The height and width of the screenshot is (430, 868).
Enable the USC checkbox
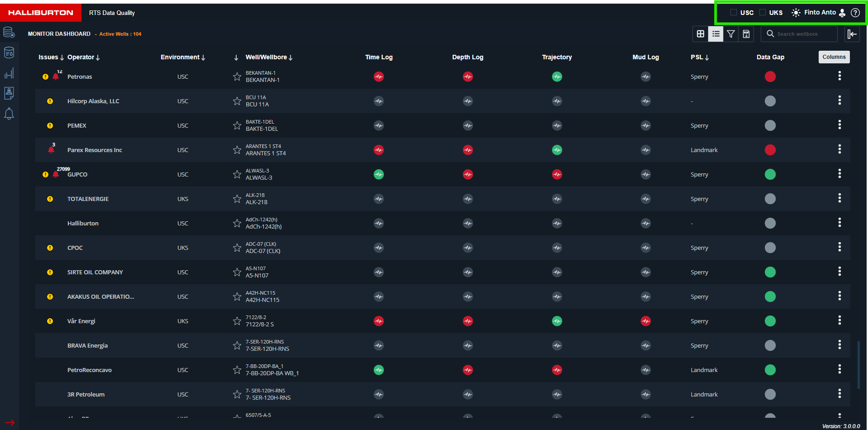pyautogui.click(x=733, y=13)
